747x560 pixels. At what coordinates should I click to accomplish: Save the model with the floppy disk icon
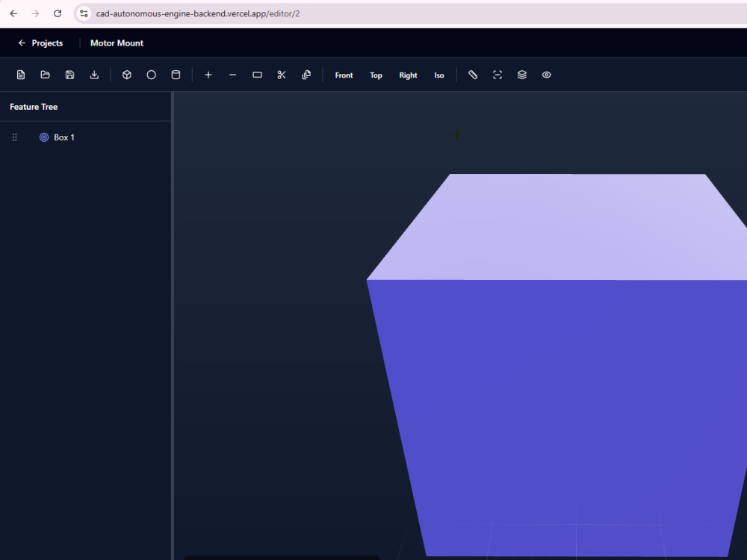coord(69,75)
